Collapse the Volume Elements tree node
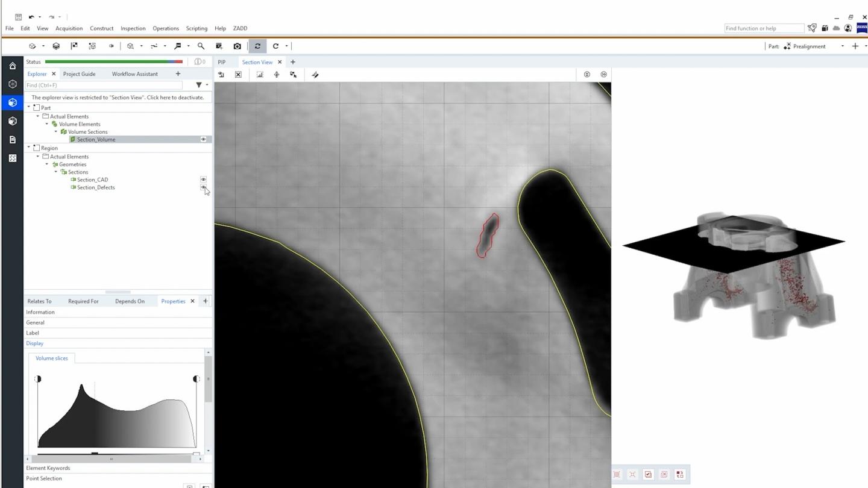This screenshot has height=488, width=868. tap(46, 124)
